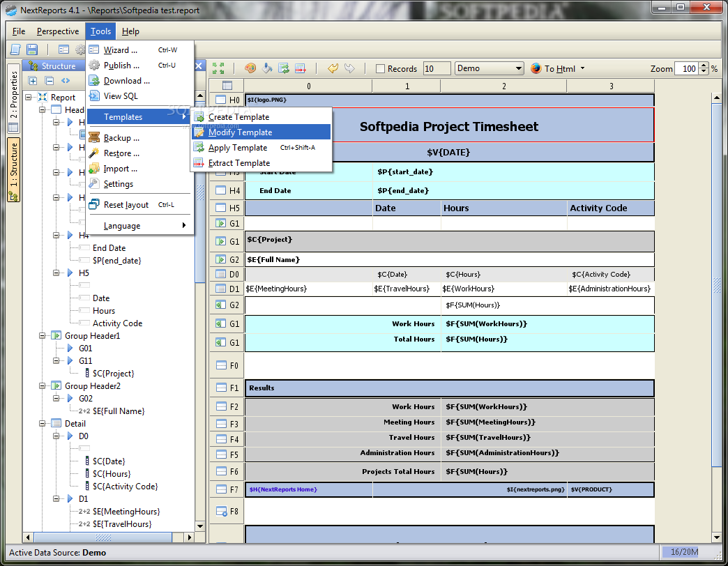Select Publish from Tools menu

(x=139, y=66)
